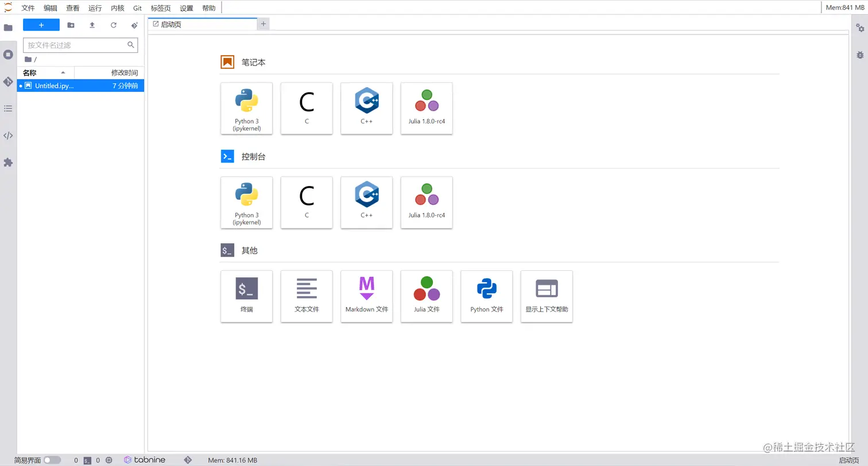Click the Jupyter logo
The height and width of the screenshot is (466, 868).
[x=8, y=7]
